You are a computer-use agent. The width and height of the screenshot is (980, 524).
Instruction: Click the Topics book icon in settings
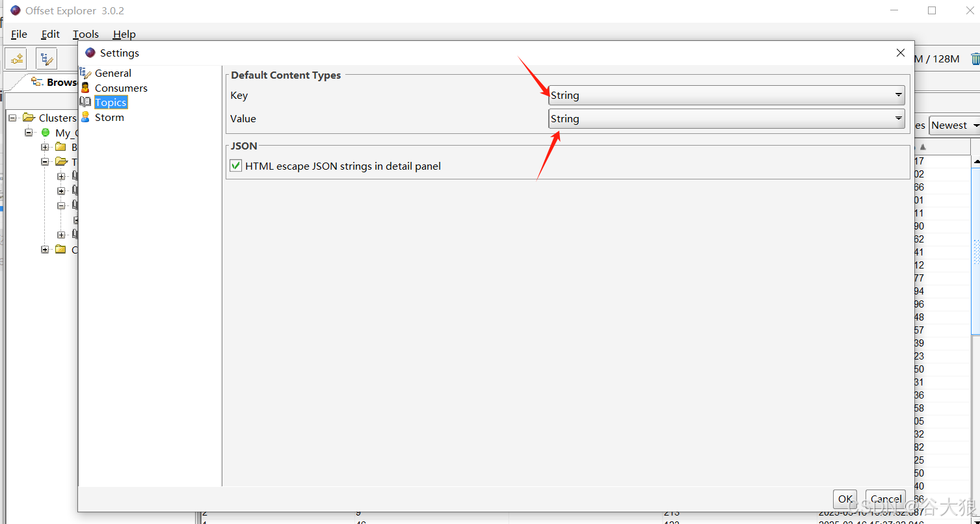click(x=85, y=103)
